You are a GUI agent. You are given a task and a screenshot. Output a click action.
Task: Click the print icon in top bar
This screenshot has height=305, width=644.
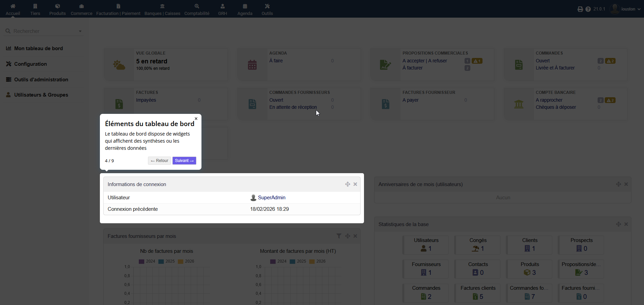(580, 9)
